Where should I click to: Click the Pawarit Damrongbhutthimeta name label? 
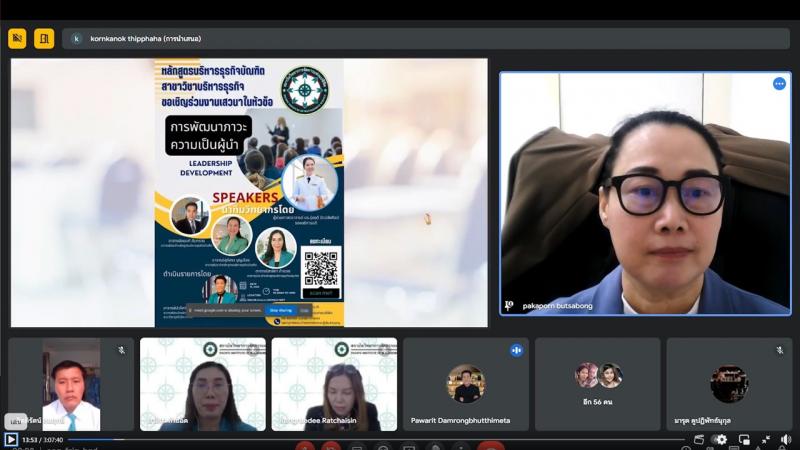460,420
